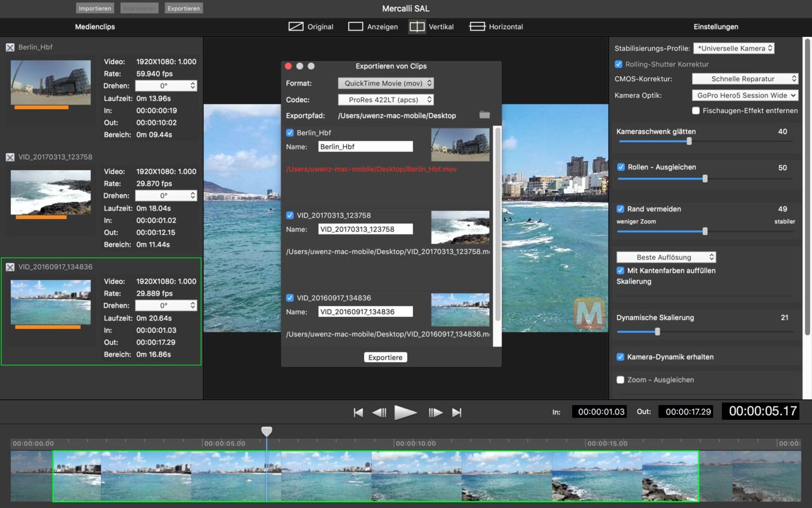Jump to the clip end (skip forward)
The height and width of the screenshot is (508, 812).
(x=457, y=413)
